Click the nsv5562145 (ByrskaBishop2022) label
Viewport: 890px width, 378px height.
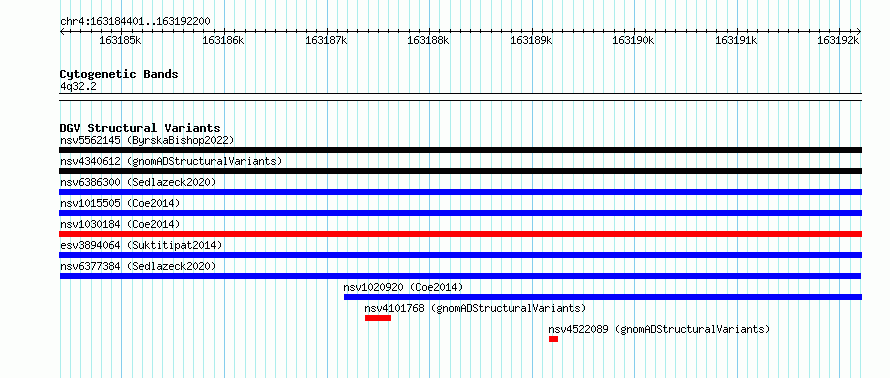tap(147, 140)
